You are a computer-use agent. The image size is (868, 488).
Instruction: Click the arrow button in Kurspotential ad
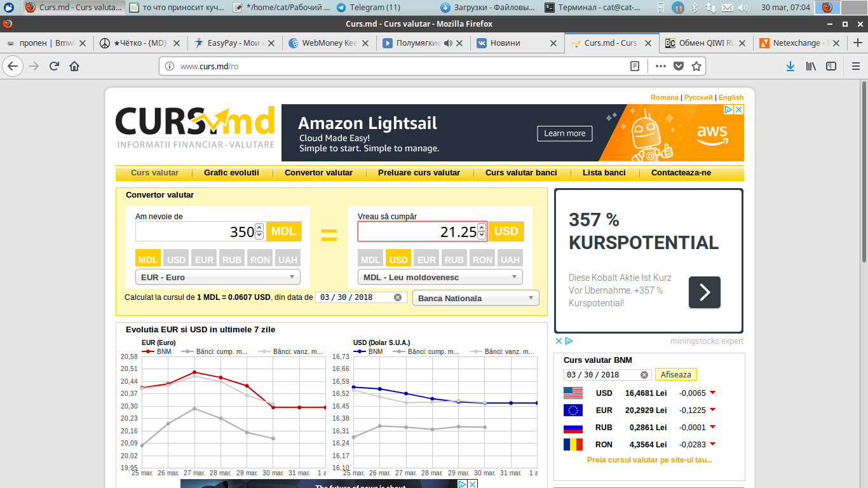705,292
